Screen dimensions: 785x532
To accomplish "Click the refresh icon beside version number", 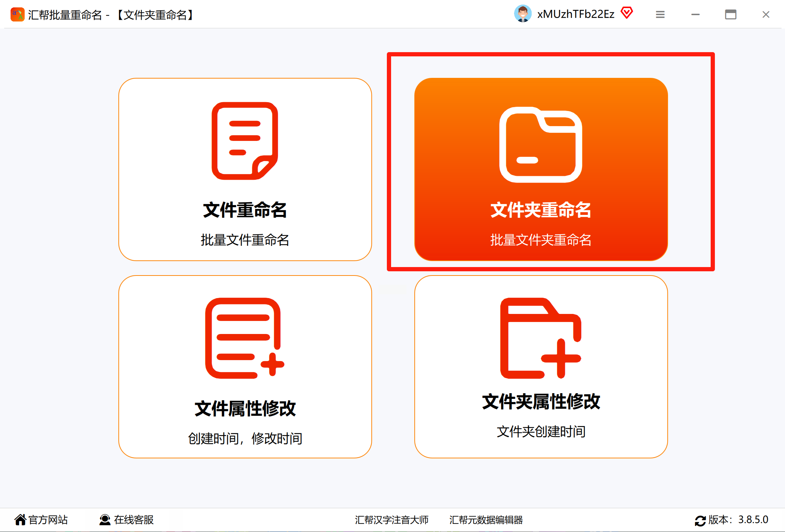I will (x=700, y=520).
